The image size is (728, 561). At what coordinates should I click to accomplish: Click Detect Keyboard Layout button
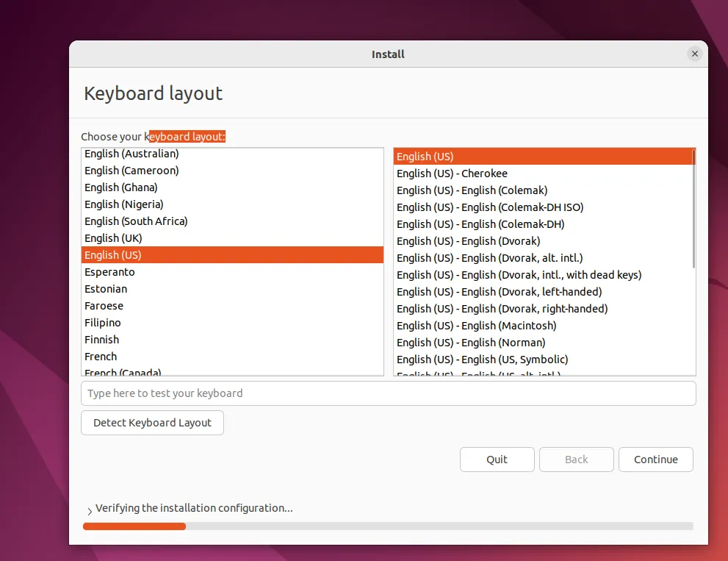(152, 423)
